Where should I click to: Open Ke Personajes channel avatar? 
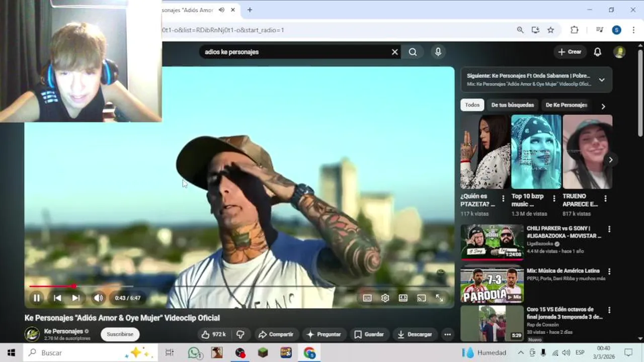coord(32,334)
